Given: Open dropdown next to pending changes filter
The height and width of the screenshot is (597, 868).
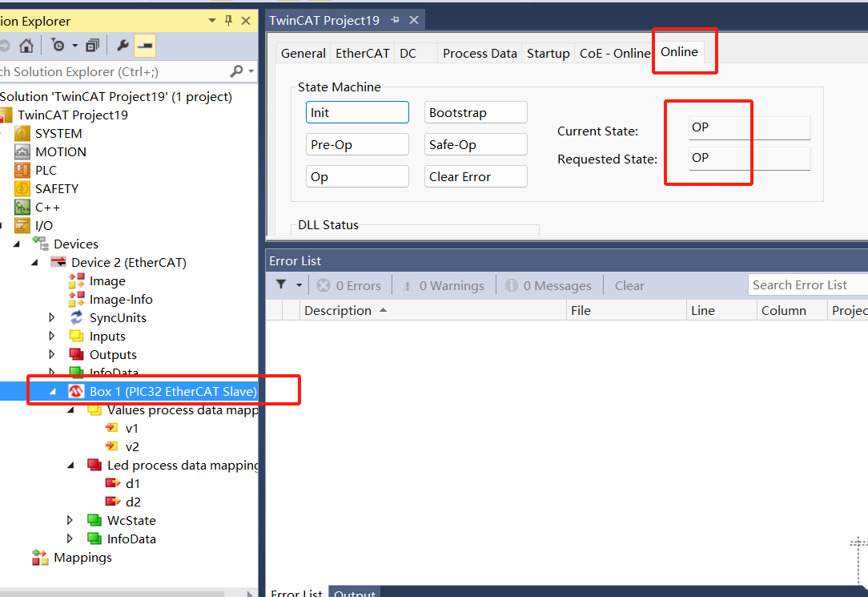Looking at the screenshot, I should tap(74, 46).
